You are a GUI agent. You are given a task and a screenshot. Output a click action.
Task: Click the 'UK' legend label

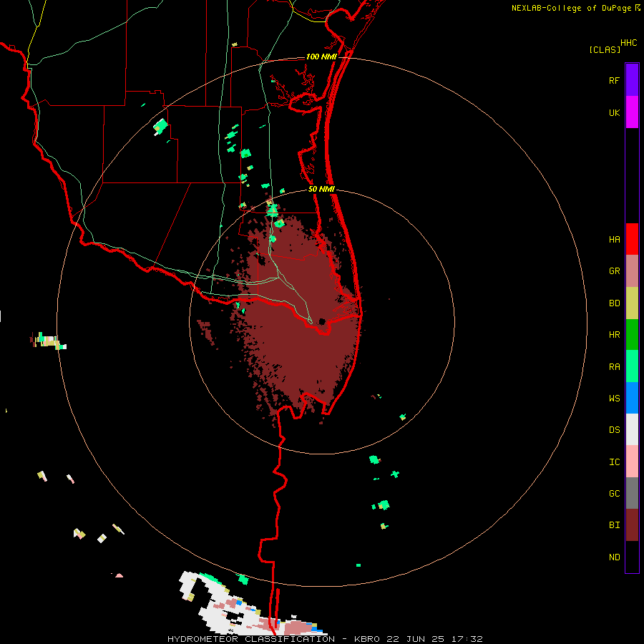coord(614,112)
